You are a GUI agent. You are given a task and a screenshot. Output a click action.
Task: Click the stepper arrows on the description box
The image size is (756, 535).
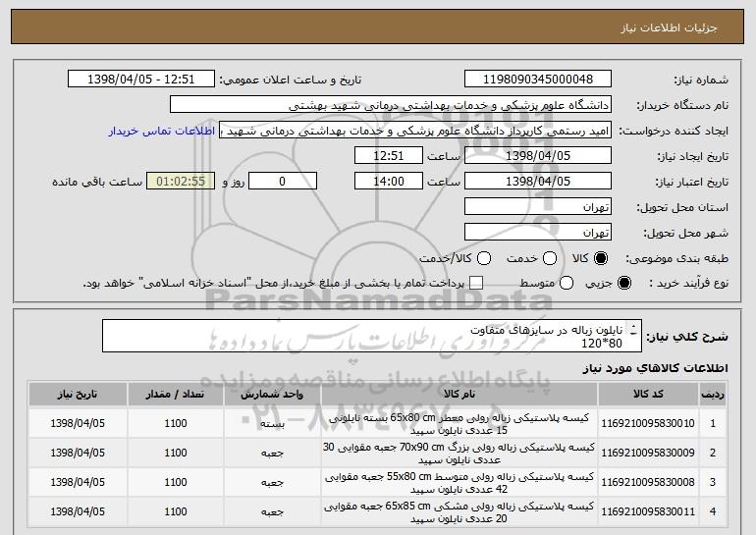coord(634,330)
